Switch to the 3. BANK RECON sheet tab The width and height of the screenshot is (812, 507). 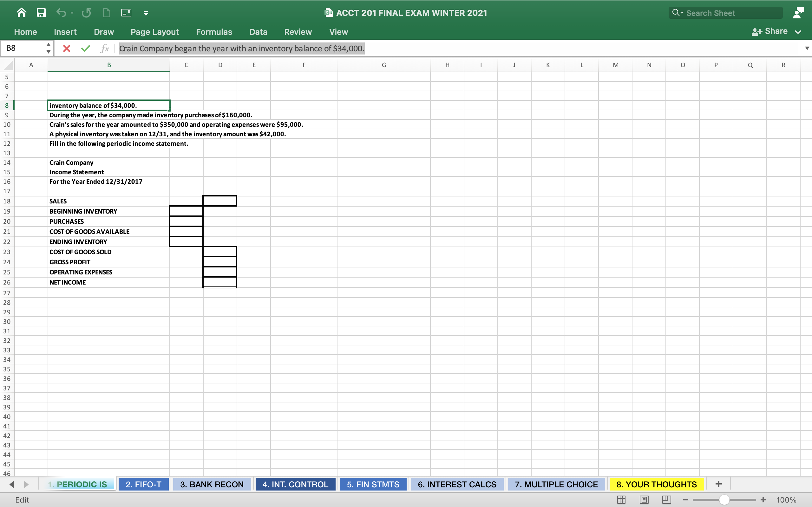[212, 484]
